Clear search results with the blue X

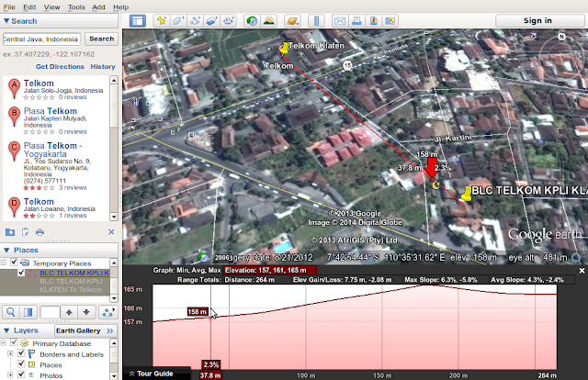point(111,232)
